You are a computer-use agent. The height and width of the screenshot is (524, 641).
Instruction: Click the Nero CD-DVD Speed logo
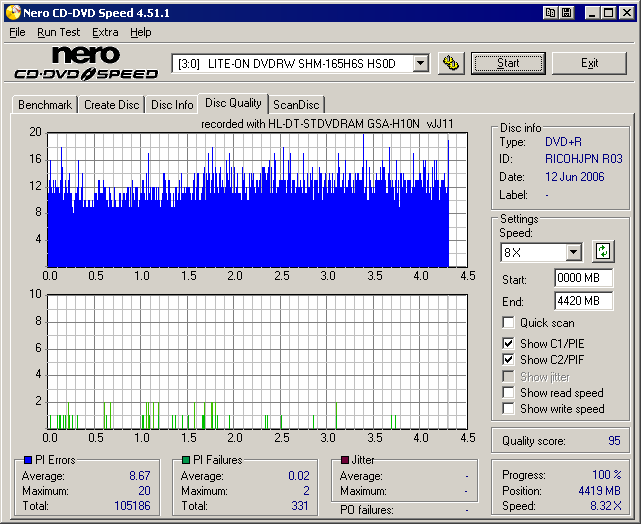[86, 63]
